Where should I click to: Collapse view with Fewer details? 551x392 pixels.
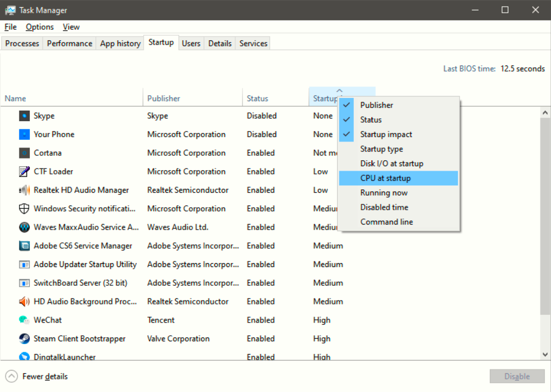click(x=36, y=376)
